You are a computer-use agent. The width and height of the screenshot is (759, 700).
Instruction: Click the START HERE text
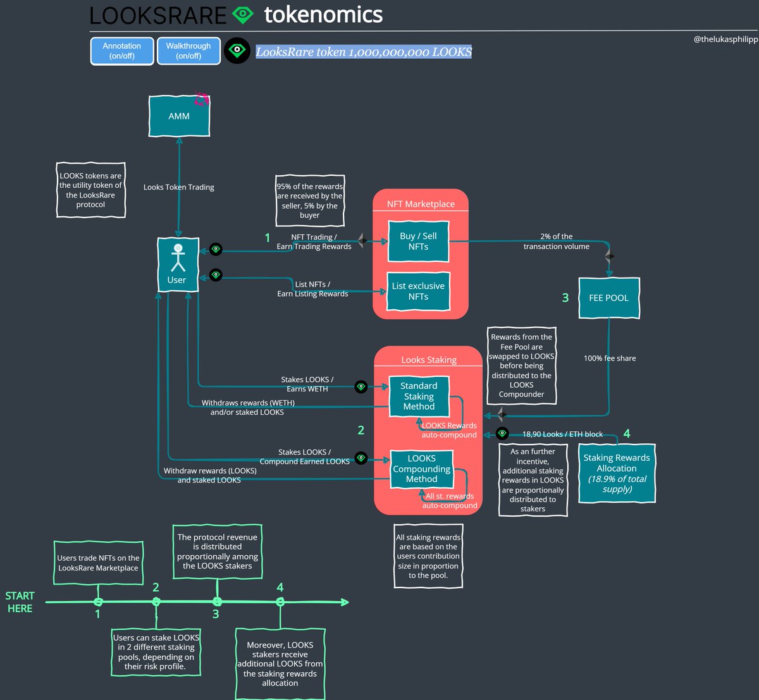20,602
